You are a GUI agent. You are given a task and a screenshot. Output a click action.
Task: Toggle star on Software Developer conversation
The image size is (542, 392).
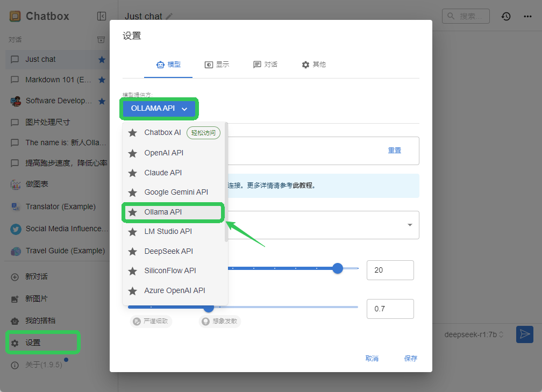click(102, 101)
